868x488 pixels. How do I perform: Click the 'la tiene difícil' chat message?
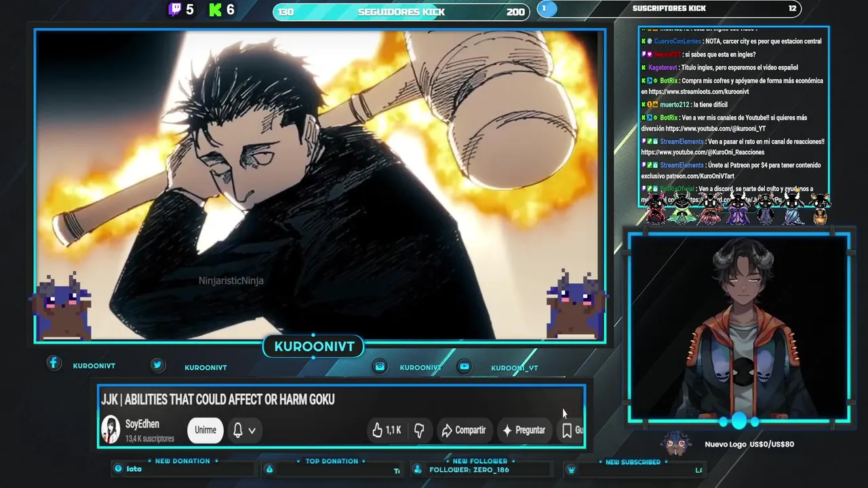(x=711, y=105)
